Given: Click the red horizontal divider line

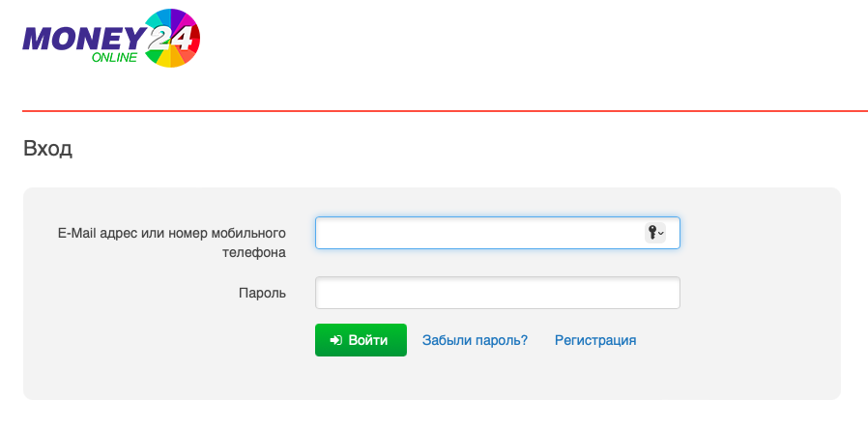Looking at the screenshot, I should [445, 112].
